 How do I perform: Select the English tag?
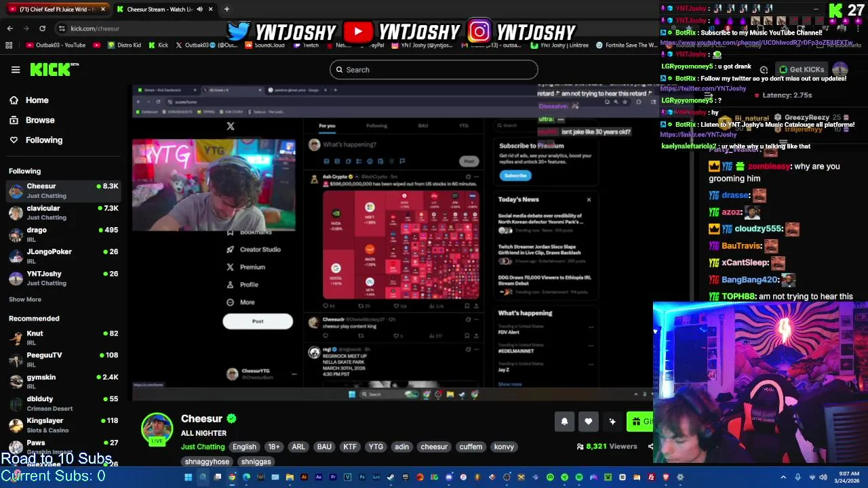(x=244, y=447)
